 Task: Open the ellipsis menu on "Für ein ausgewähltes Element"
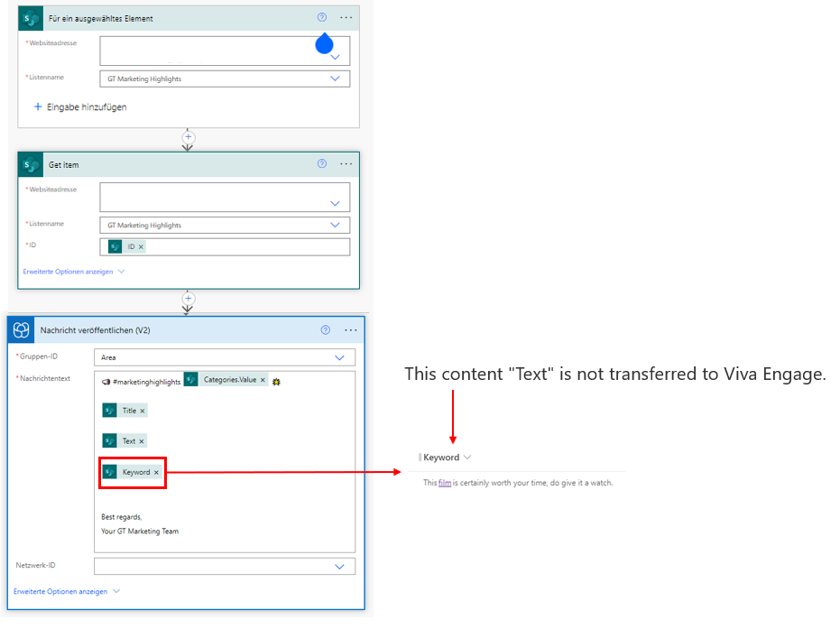point(346,18)
